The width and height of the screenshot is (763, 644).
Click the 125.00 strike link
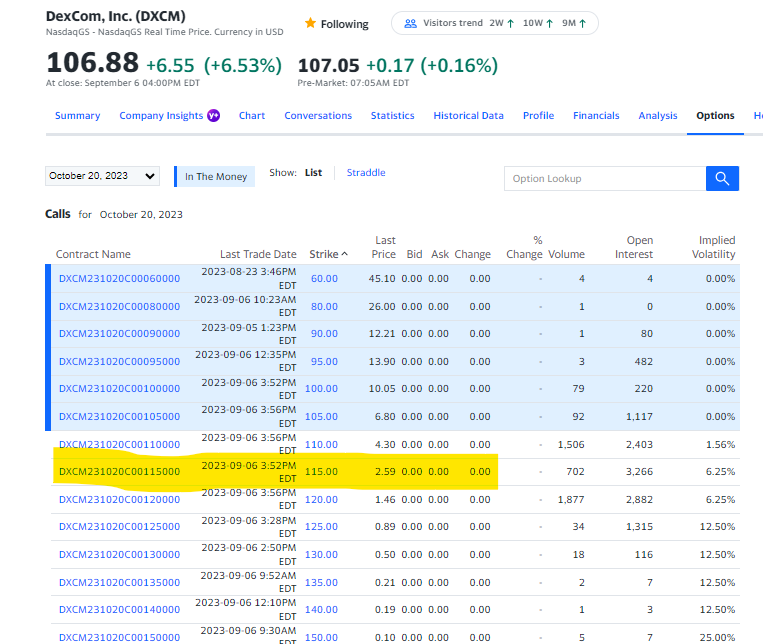pyautogui.click(x=321, y=526)
